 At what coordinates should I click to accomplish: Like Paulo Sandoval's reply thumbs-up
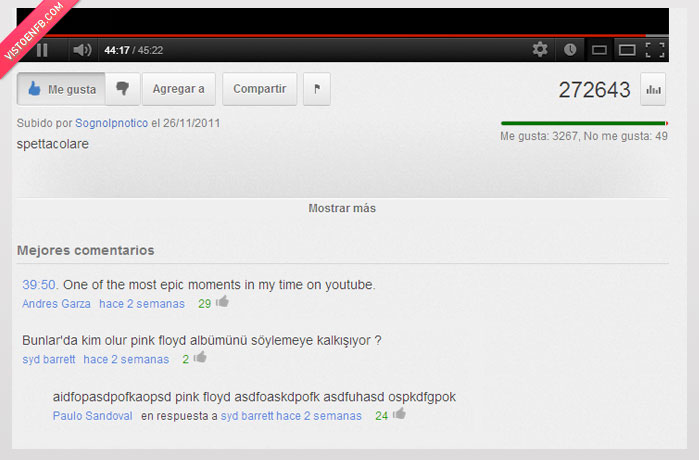click(399, 414)
